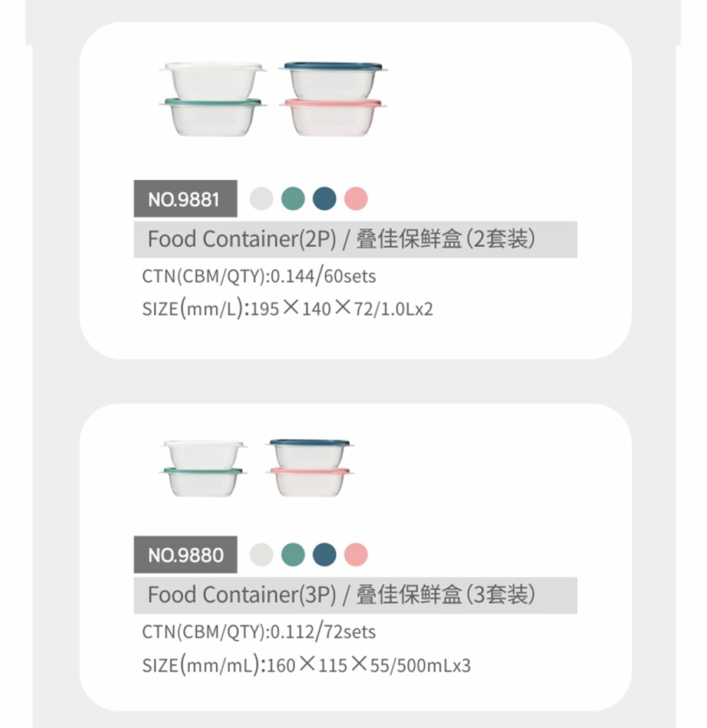Click the NO.9881 product number label
The width and height of the screenshot is (707, 728).
tap(185, 199)
